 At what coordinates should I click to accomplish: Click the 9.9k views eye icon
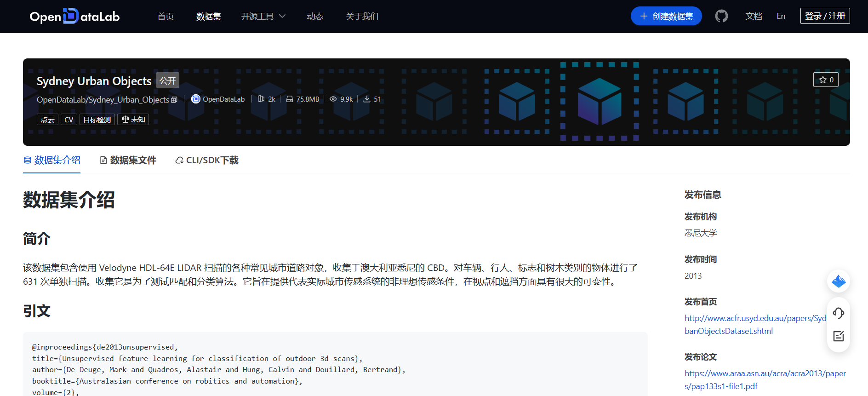coord(333,99)
